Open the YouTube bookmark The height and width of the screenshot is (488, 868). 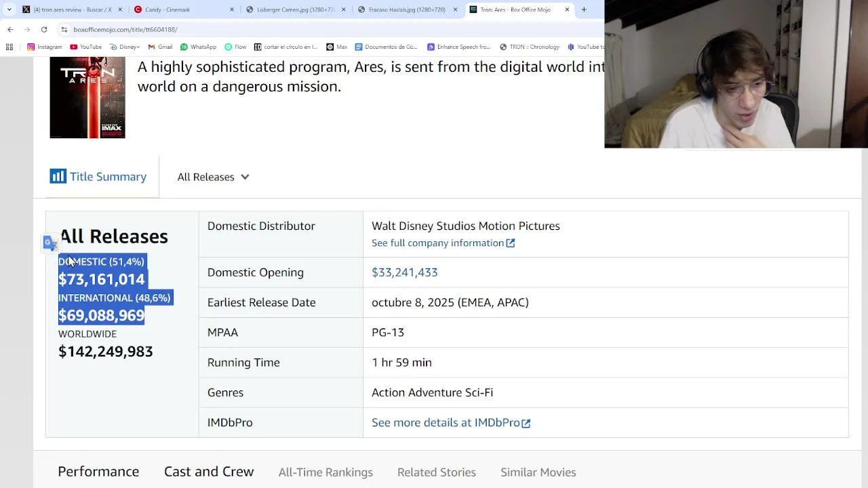(x=86, y=47)
